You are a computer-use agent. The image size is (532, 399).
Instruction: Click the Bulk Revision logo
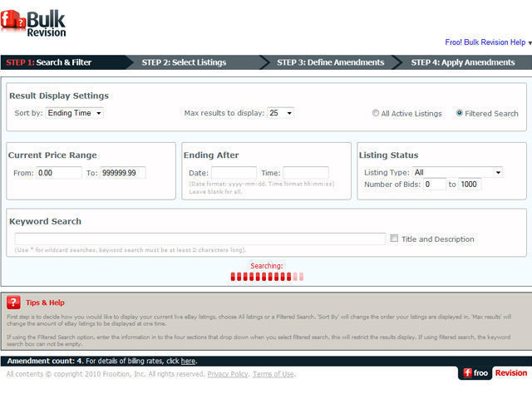click(33, 23)
